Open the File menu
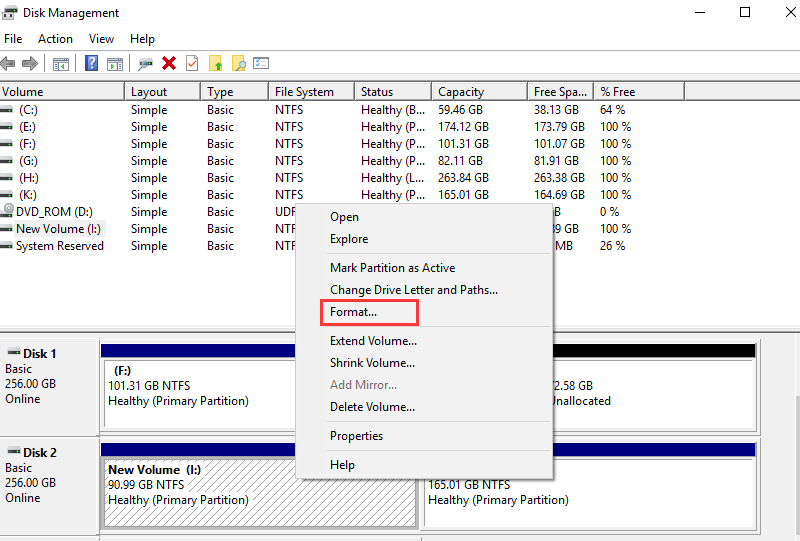This screenshot has height=541, width=800. point(13,39)
